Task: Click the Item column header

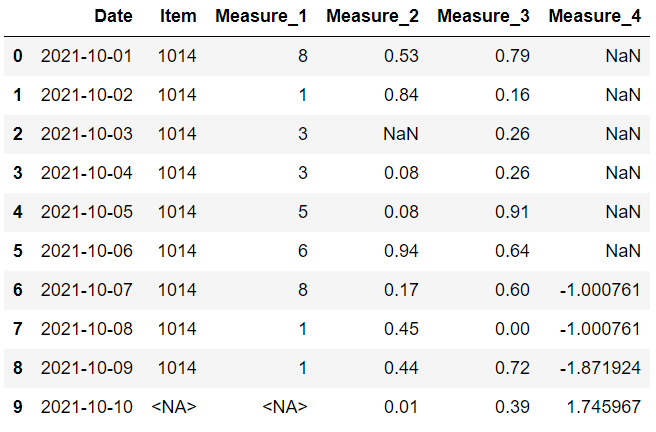Action: point(177,17)
